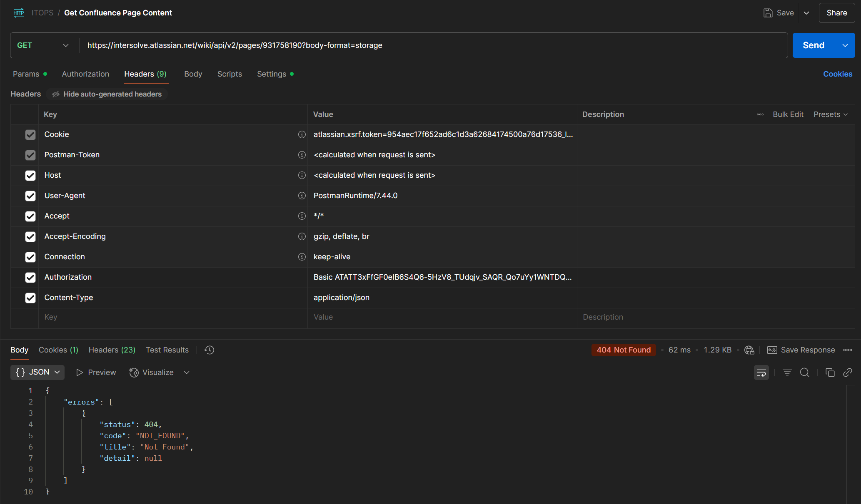Click Bulk Edit
861x504 pixels.
coord(788,114)
